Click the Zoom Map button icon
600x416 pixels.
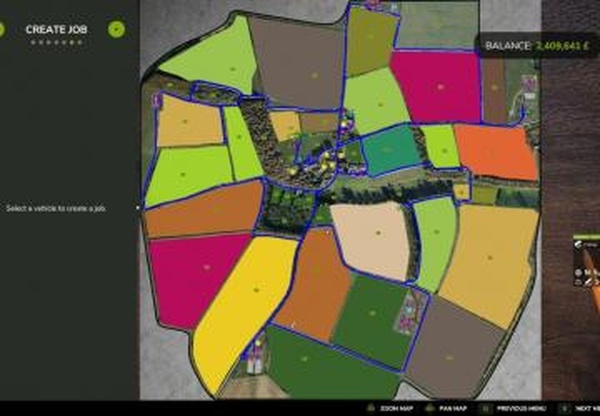370,408
